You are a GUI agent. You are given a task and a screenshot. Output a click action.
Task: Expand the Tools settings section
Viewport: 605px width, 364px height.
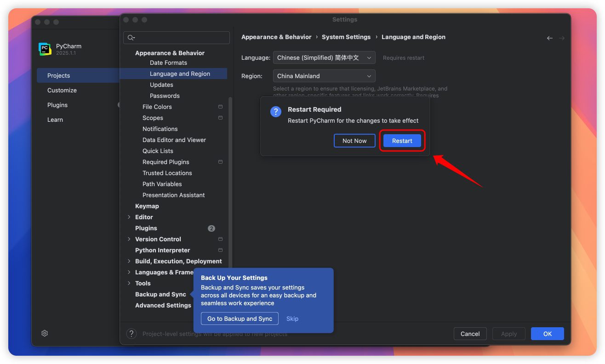coord(129,284)
